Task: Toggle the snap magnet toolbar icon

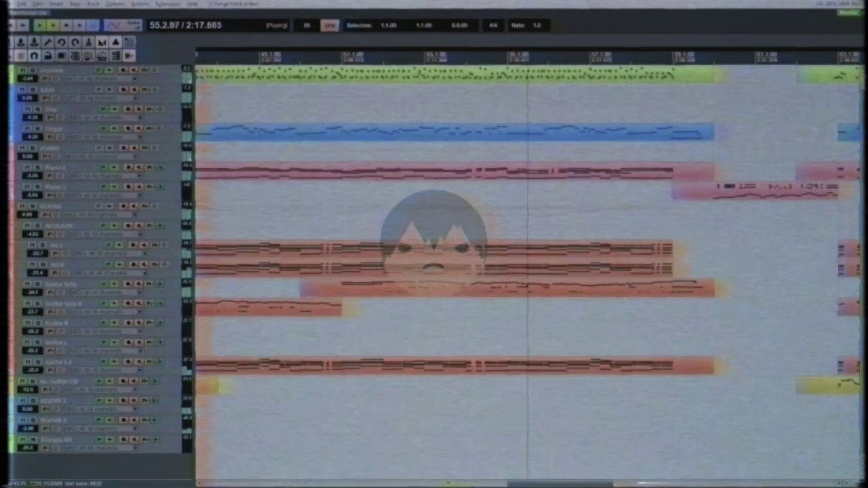Action: (x=34, y=56)
